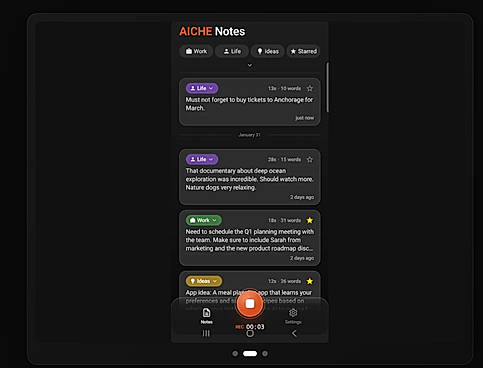Change Life tag on documentary note
Screen dimensions: 483x368
click(x=202, y=159)
